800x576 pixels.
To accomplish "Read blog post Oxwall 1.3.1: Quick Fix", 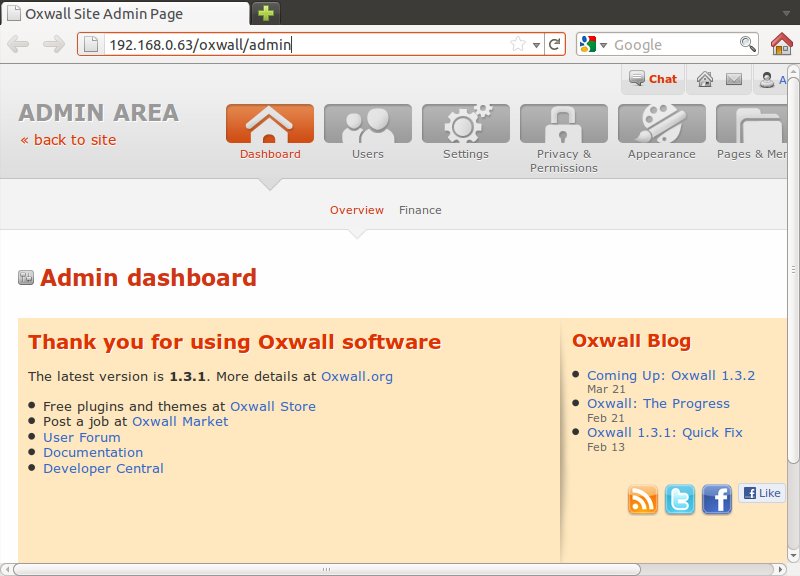I will 665,433.
